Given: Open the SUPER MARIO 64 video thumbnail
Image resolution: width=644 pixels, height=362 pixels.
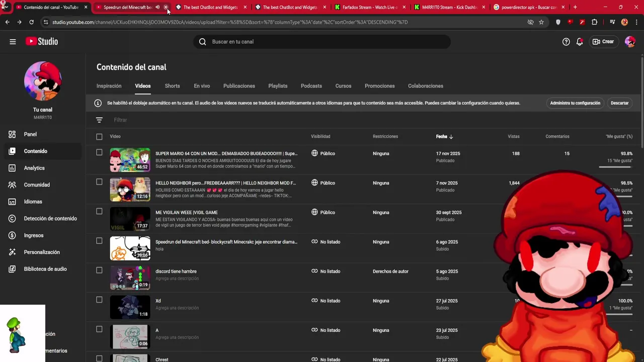Looking at the screenshot, I should (130, 159).
